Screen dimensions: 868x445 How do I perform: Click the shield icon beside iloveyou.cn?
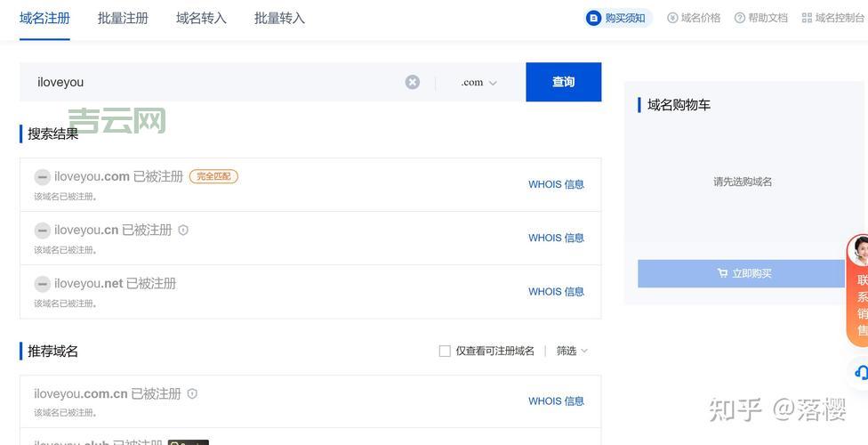[183, 230]
